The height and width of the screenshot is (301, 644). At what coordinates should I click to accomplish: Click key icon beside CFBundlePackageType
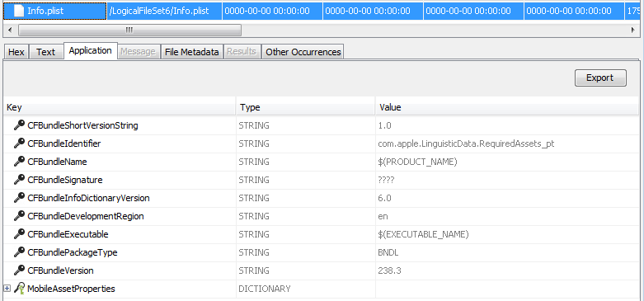[x=19, y=252]
